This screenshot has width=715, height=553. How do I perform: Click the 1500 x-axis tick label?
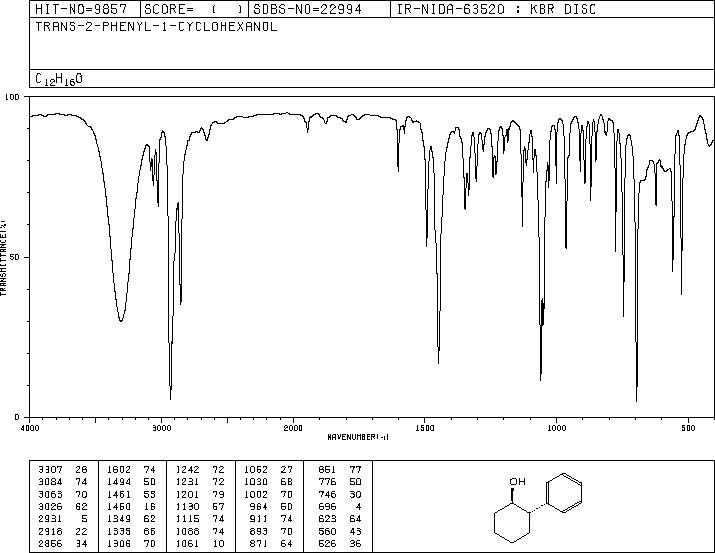425,428
